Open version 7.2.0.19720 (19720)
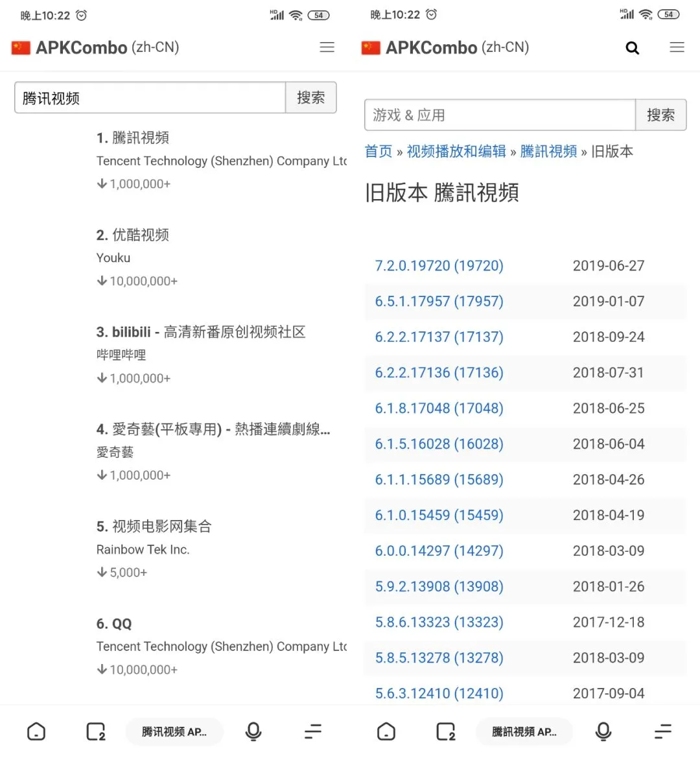Image resolution: width=700 pixels, height=758 pixels. point(439,265)
